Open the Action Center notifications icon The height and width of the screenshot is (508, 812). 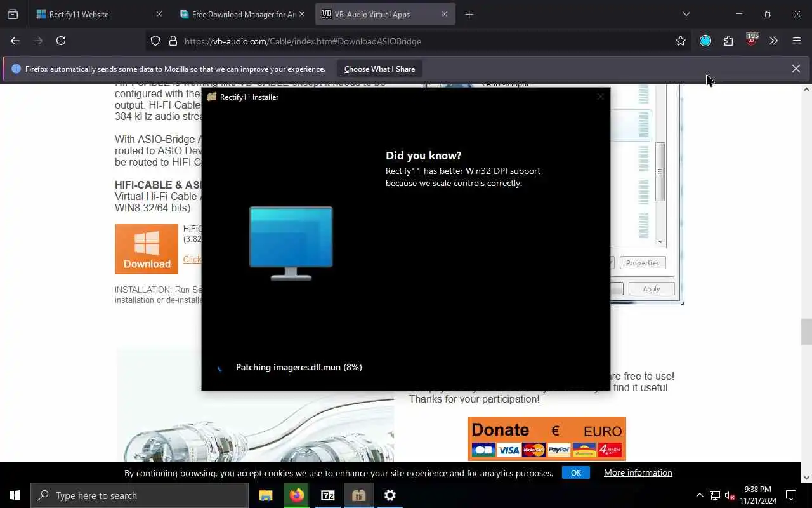click(x=791, y=495)
